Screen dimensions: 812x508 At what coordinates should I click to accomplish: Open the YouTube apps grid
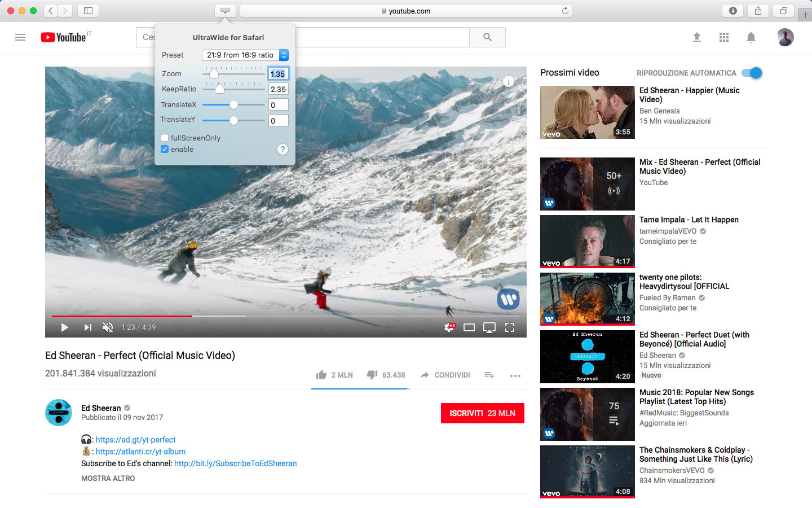(724, 37)
